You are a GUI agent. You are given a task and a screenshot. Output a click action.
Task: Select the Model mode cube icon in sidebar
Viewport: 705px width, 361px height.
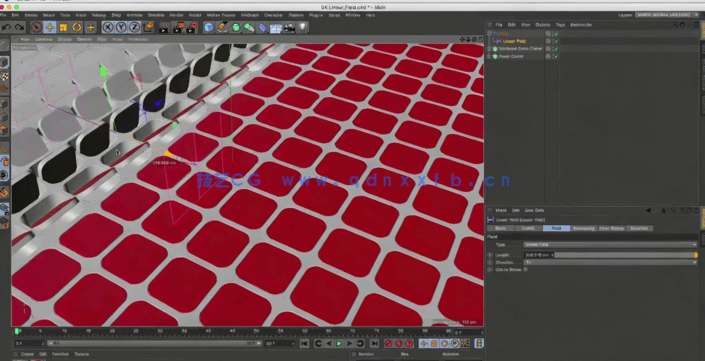click(x=4, y=62)
